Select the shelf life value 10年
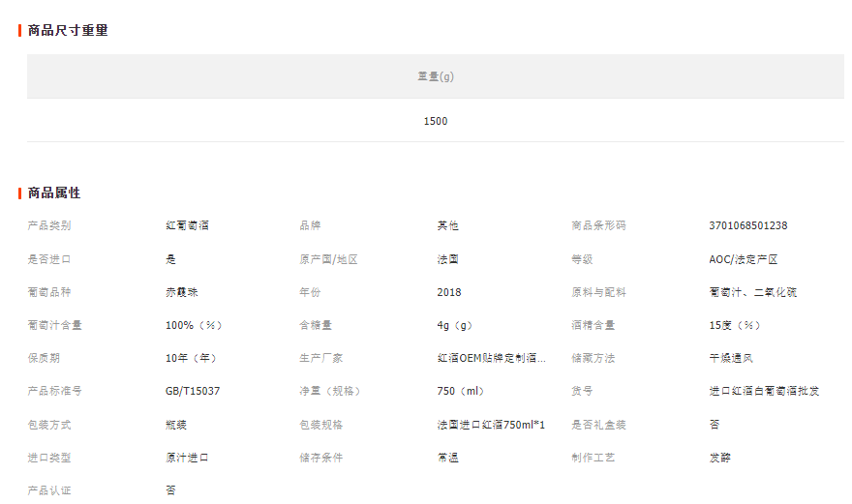This screenshot has height=504, width=852. [191, 358]
